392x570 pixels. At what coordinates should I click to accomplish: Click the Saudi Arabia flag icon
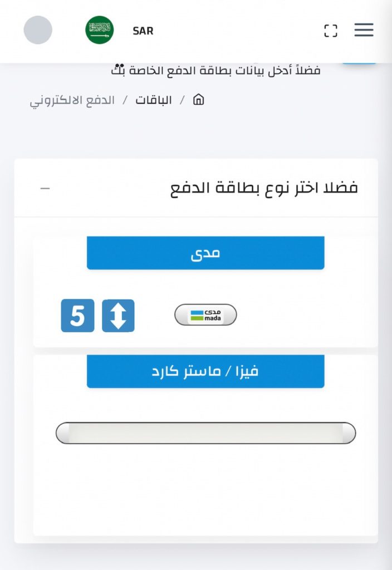click(100, 30)
